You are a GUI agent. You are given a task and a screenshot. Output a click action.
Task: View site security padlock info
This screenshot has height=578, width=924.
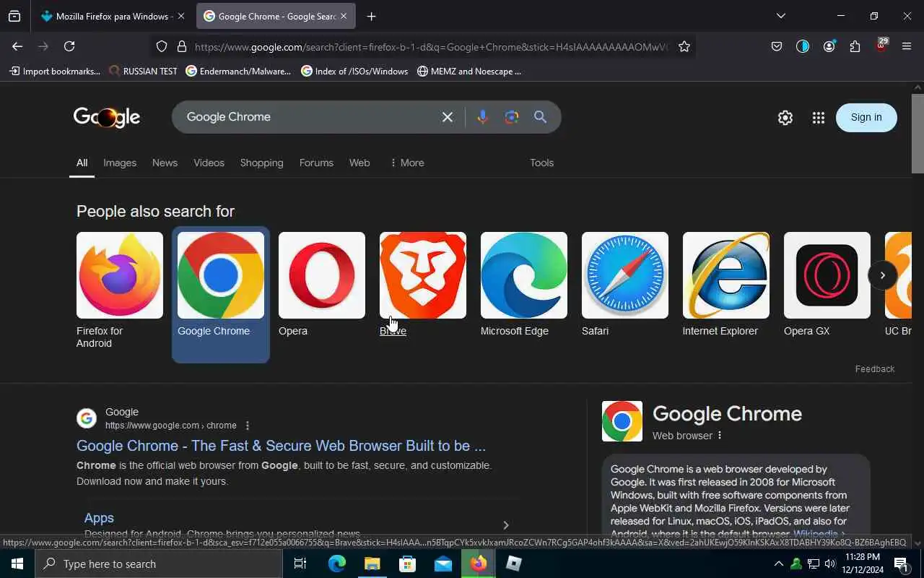pos(182,46)
